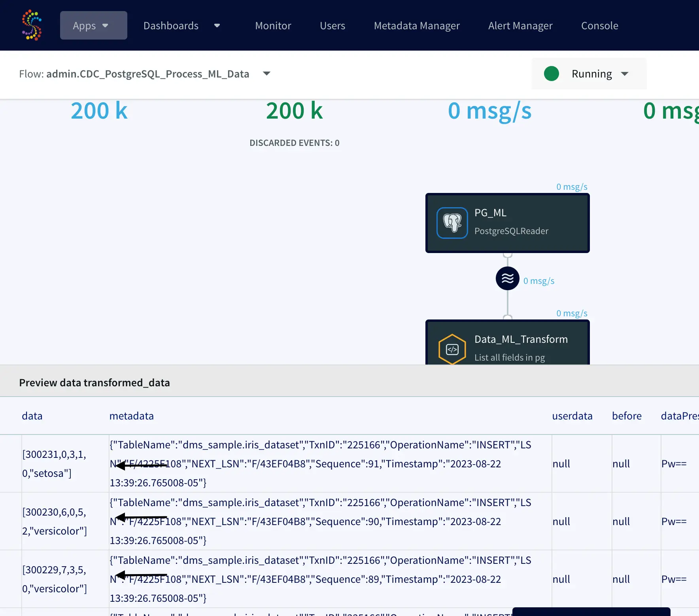Click the userdata column header
699x616 pixels.
click(572, 416)
